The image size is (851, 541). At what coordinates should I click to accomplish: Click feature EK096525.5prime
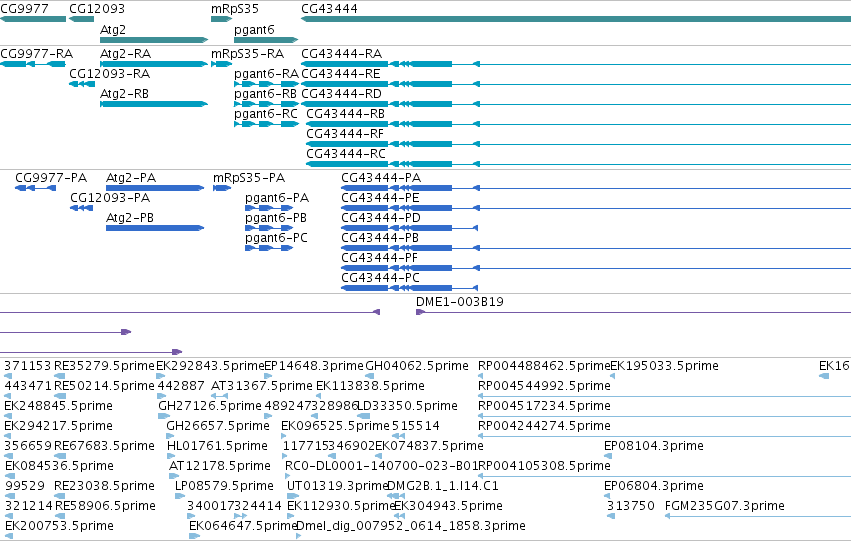(x=335, y=427)
